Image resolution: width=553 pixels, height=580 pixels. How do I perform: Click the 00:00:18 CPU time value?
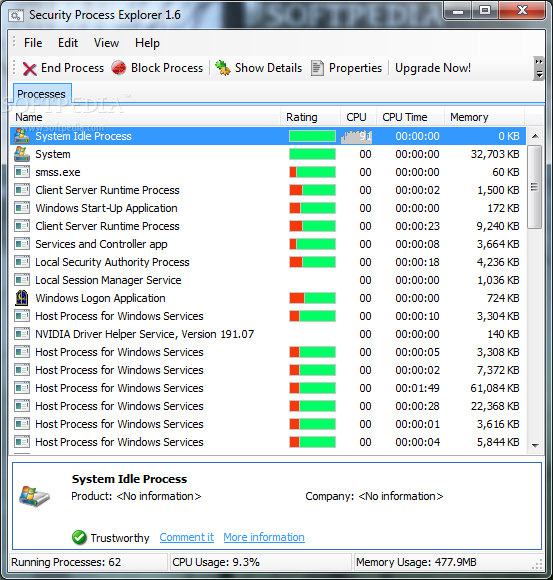coord(417,262)
